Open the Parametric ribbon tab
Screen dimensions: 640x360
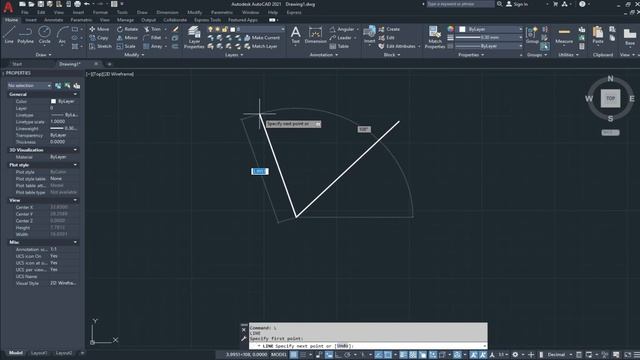[81, 20]
